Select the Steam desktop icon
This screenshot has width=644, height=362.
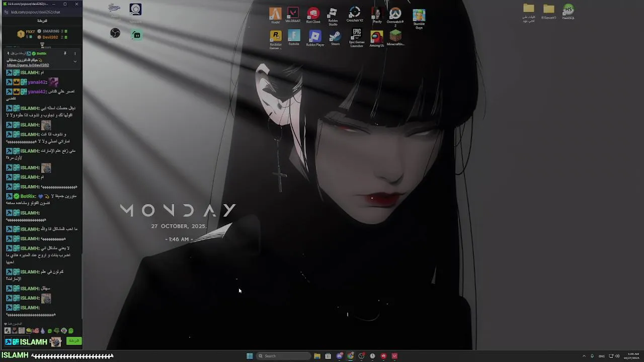335,39
